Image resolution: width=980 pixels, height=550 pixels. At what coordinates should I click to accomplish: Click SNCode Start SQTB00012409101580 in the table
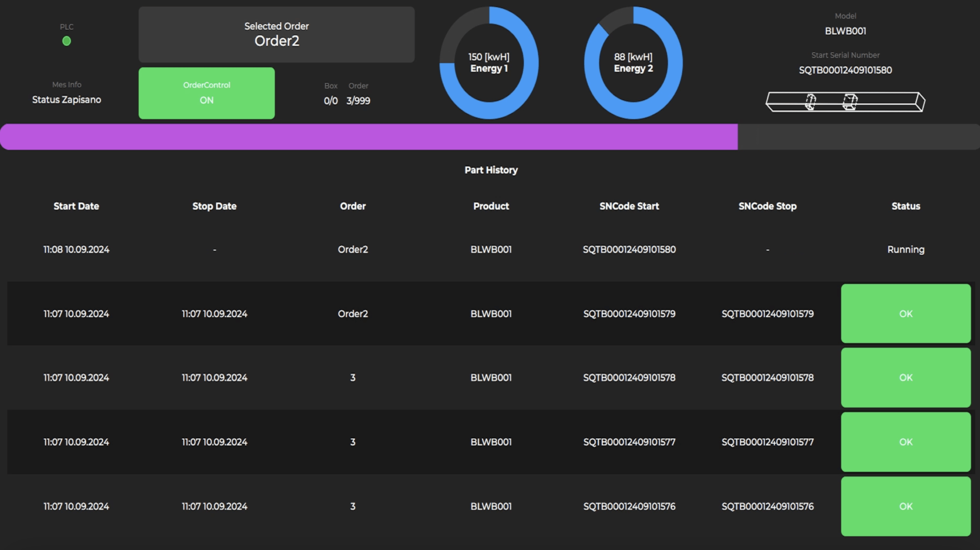coord(629,250)
